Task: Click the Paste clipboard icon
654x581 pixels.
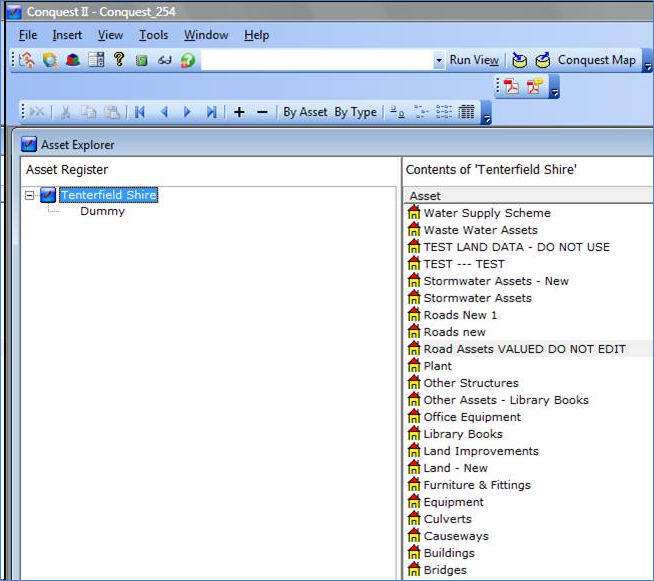Action: pos(112,112)
